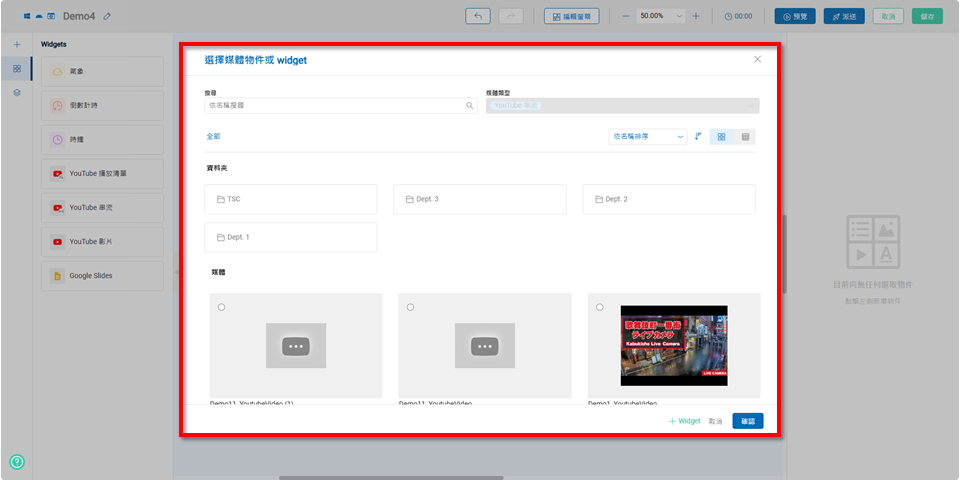
Task: Click the 全部 breadcrumb link
Action: [x=214, y=136]
